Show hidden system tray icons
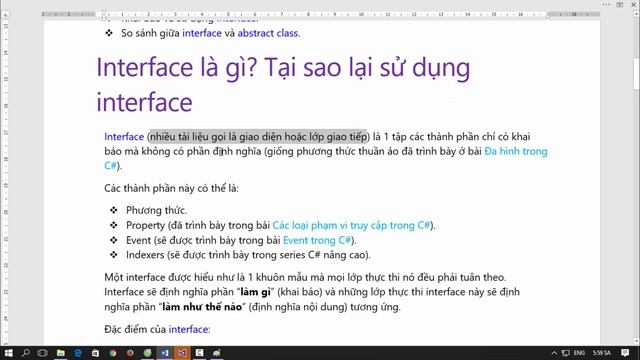The width and height of the screenshot is (640, 360). (554, 353)
